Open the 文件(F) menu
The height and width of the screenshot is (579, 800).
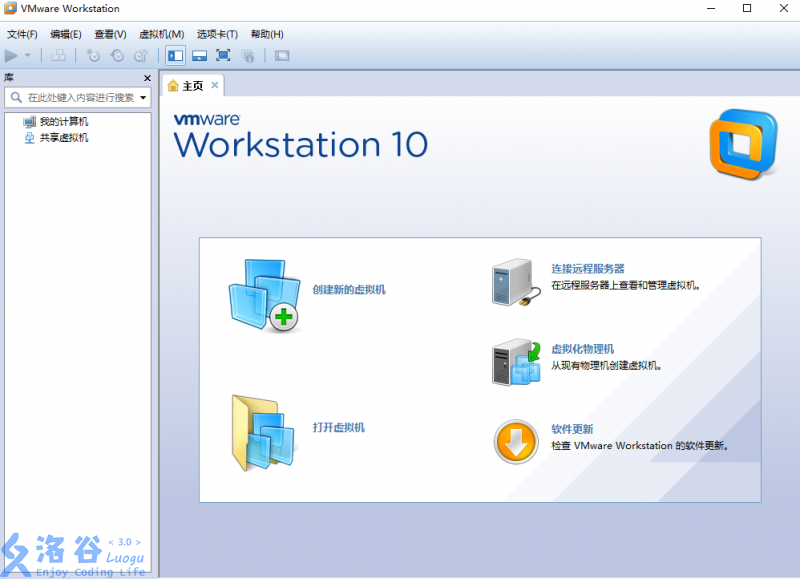[22, 34]
